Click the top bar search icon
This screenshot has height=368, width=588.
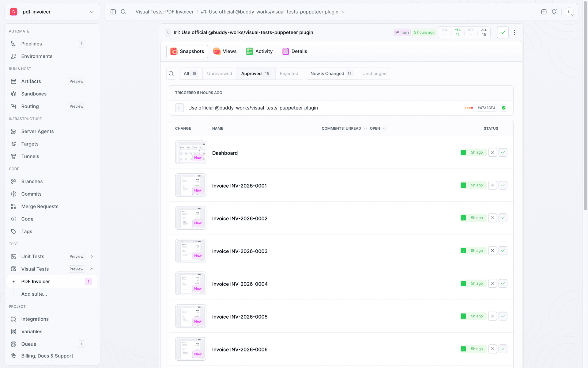[x=123, y=12]
